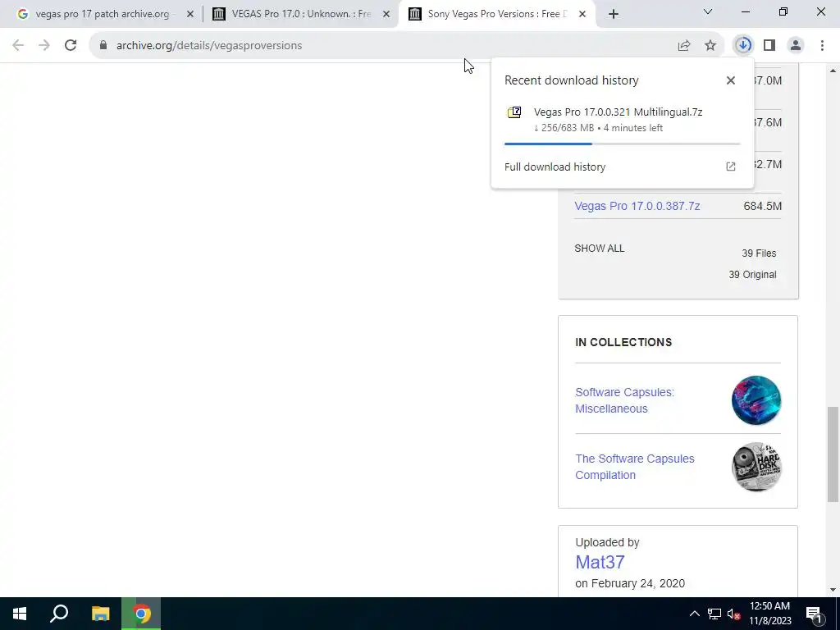Close the Sony Vegas Pro Versions tab
Viewport: 840px width, 630px height.
pos(583,14)
